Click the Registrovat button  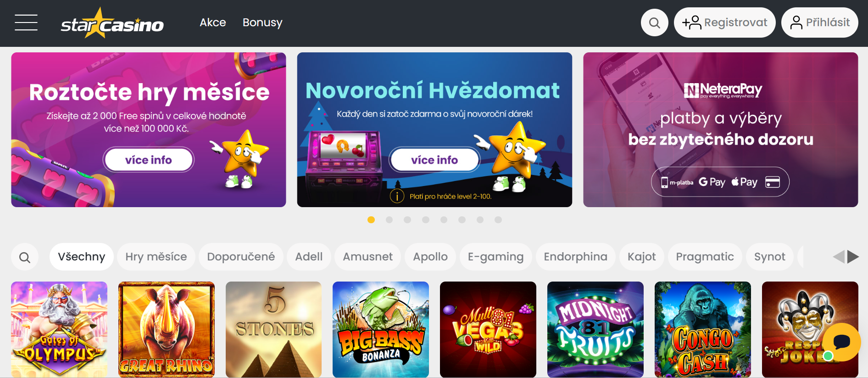tap(724, 23)
